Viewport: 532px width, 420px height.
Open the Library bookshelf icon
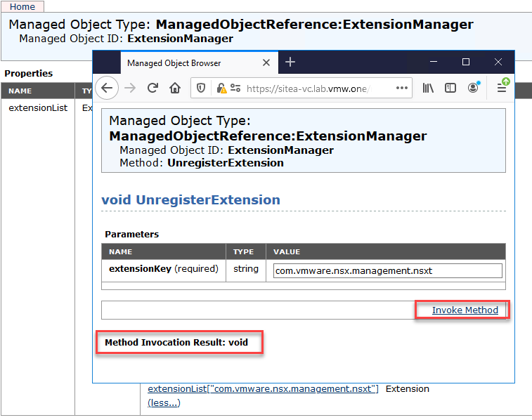coord(428,88)
